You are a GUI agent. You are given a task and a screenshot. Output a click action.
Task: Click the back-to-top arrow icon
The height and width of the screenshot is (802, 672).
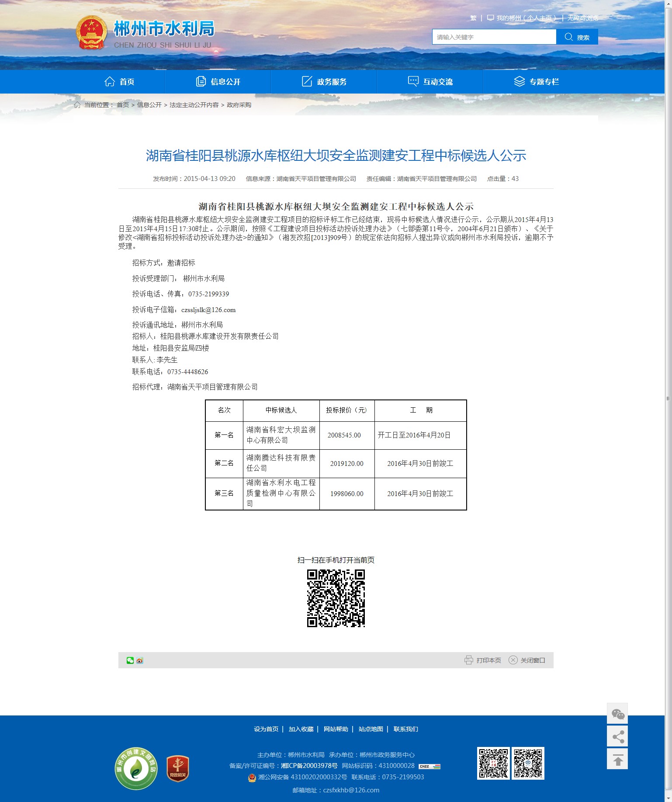tap(617, 760)
